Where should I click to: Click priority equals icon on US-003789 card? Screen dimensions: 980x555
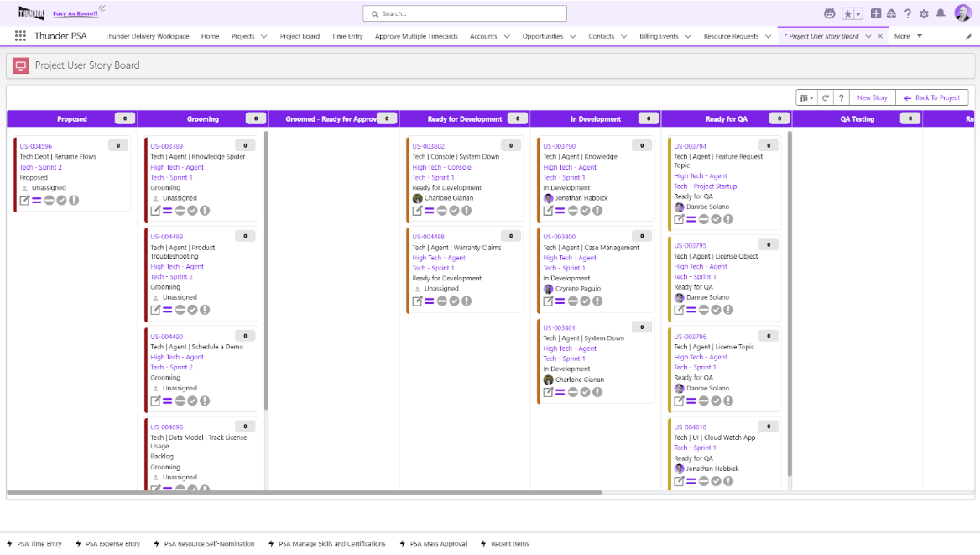pyautogui.click(x=168, y=211)
